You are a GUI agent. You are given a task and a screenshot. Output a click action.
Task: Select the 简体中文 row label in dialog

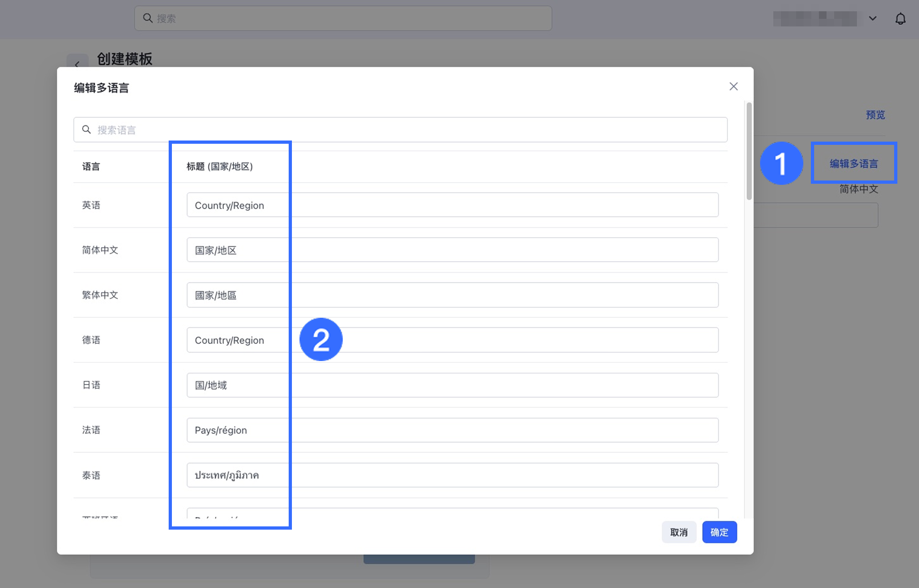coord(100,250)
